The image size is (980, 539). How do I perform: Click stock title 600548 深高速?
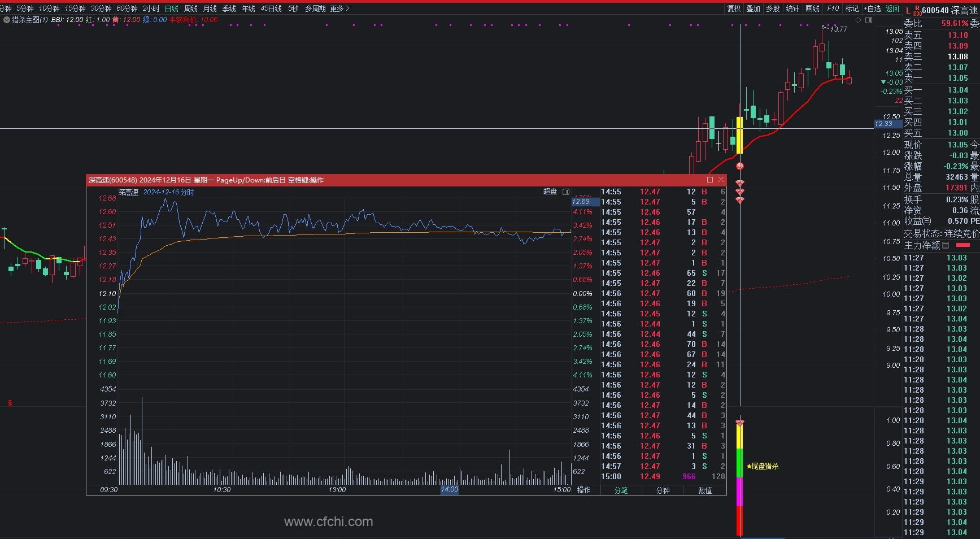point(950,10)
